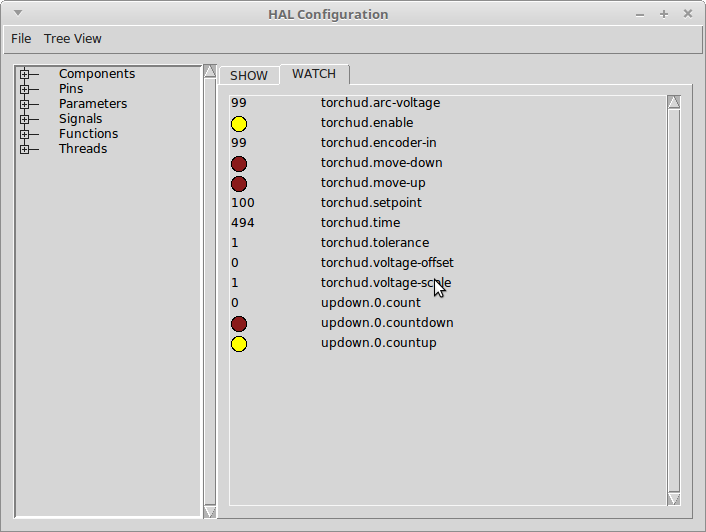The height and width of the screenshot is (532, 706).
Task: Click the torchud.voltage-offset value 0
Action: tap(235, 263)
